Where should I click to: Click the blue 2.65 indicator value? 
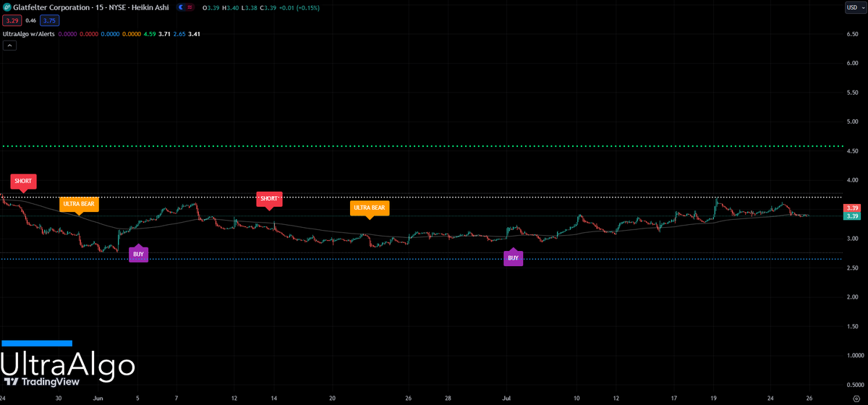click(x=179, y=34)
